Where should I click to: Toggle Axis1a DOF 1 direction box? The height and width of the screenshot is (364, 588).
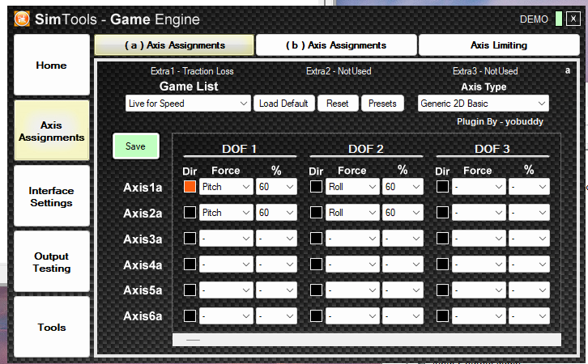[190, 187]
